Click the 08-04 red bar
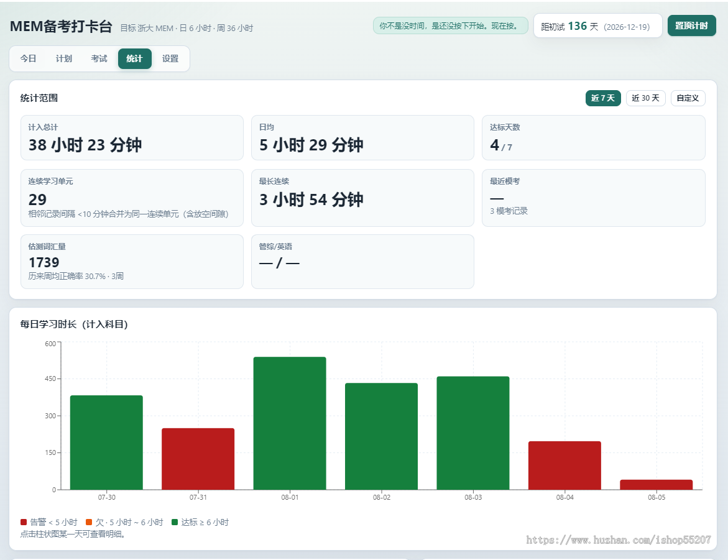Viewport: 728px width, 560px height. coord(564,466)
